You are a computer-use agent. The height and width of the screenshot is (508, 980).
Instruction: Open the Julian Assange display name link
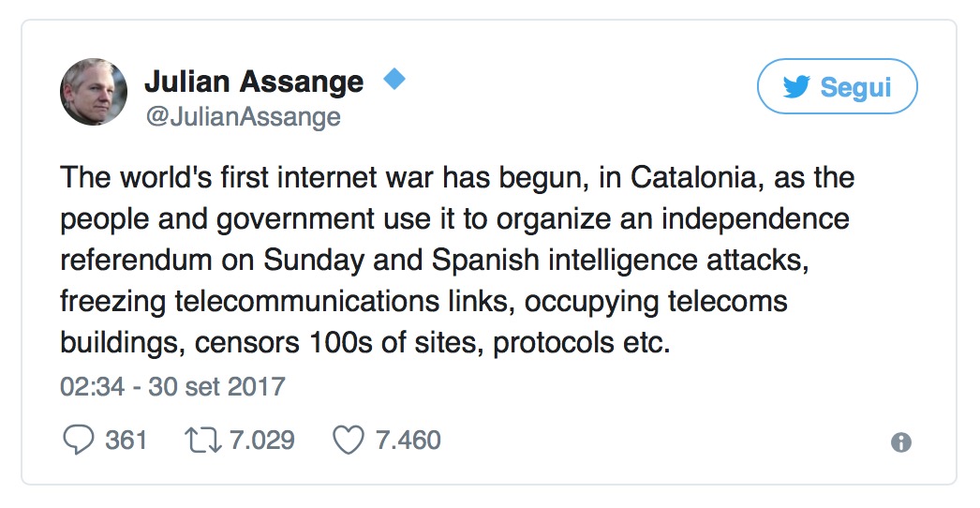[253, 82]
